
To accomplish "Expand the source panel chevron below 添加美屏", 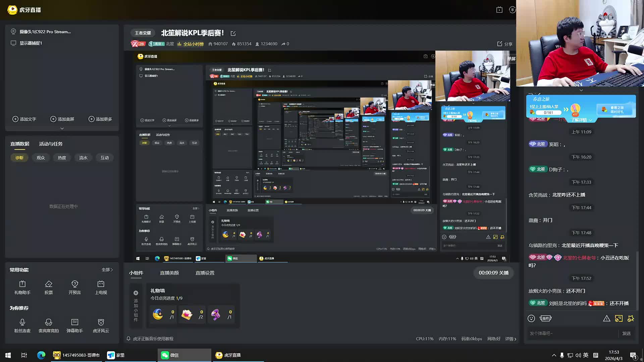I will (62, 128).
